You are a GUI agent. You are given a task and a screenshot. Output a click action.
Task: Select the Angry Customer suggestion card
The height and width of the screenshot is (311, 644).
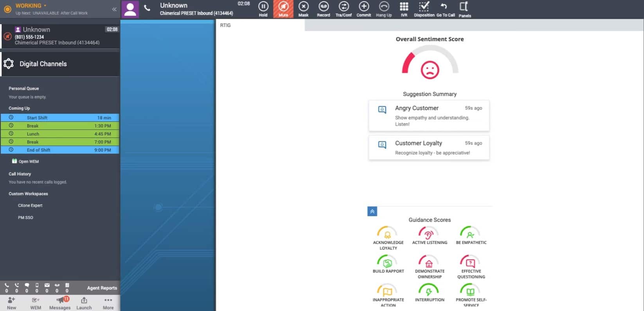pyautogui.click(x=429, y=115)
